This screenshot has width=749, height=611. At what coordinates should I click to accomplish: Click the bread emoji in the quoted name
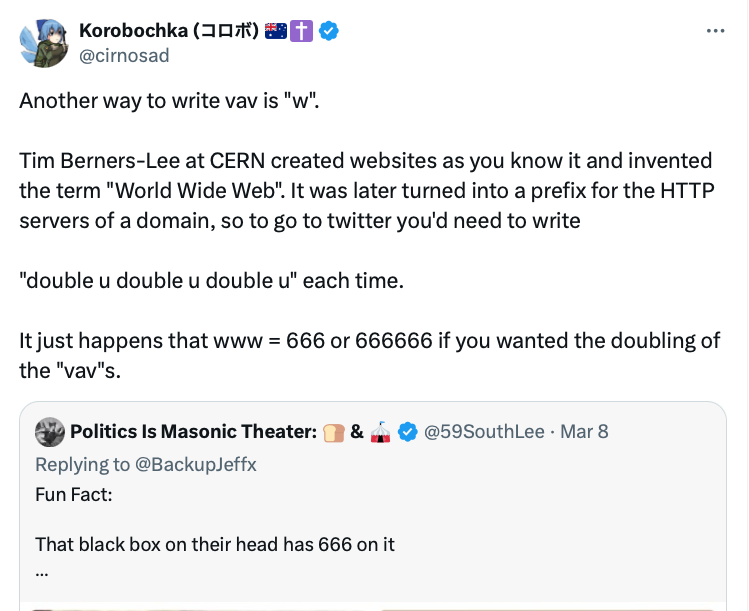[x=333, y=432]
